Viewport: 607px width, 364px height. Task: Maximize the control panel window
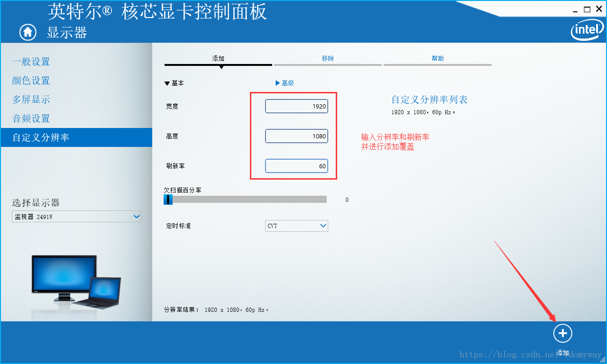[x=587, y=9]
